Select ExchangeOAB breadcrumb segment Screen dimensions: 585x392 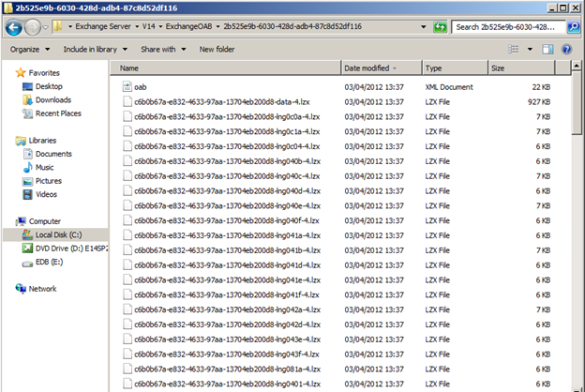click(x=188, y=26)
